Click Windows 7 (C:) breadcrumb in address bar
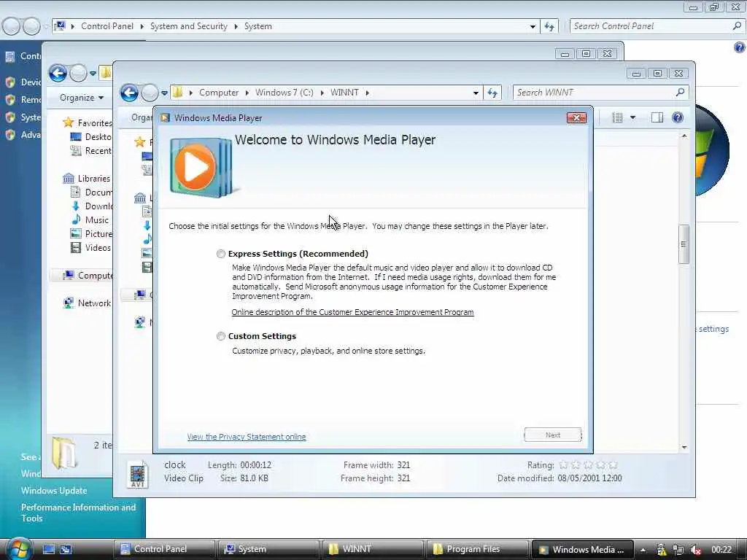This screenshot has width=747, height=560. (x=285, y=93)
